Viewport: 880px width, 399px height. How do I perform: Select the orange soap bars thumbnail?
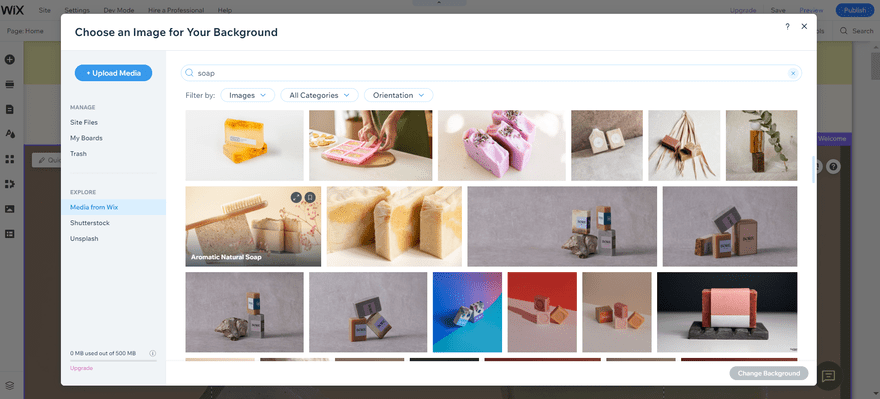[244, 145]
